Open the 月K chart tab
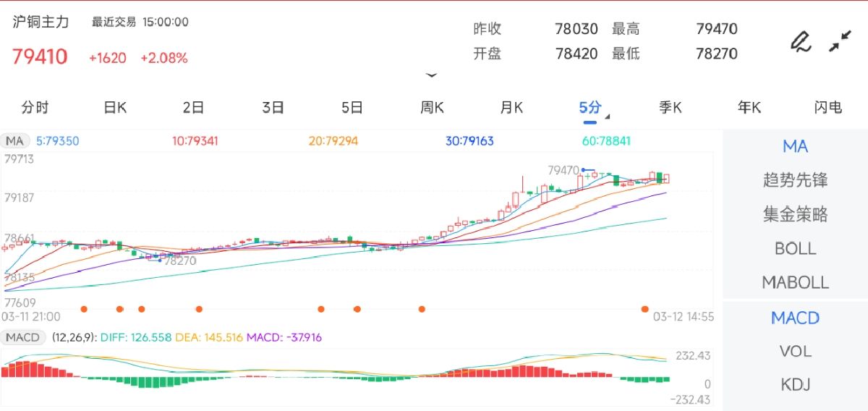 (x=511, y=108)
